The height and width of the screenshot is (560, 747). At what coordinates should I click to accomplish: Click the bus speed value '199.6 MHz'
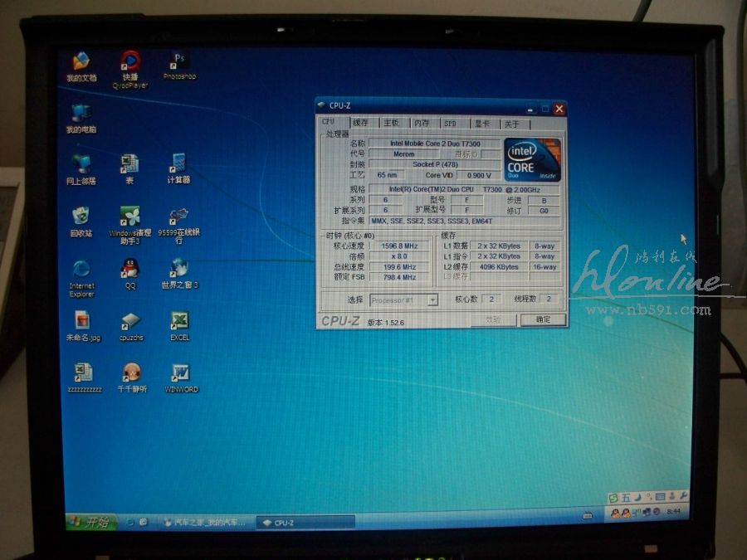tap(399, 266)
